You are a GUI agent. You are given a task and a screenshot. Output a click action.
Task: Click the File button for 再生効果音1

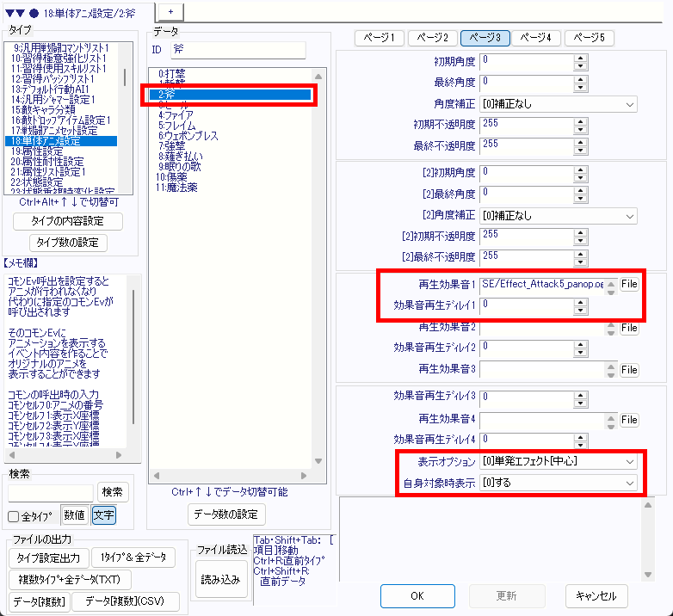pos(629,284)
